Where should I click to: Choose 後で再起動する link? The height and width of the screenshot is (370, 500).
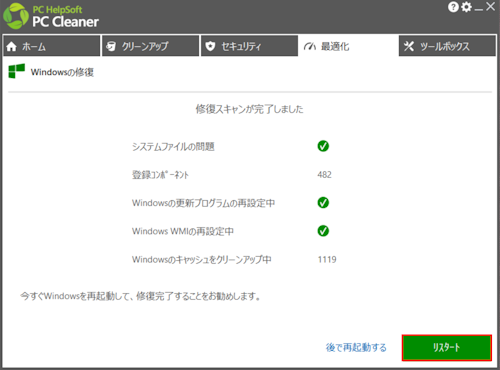[356, 347]
